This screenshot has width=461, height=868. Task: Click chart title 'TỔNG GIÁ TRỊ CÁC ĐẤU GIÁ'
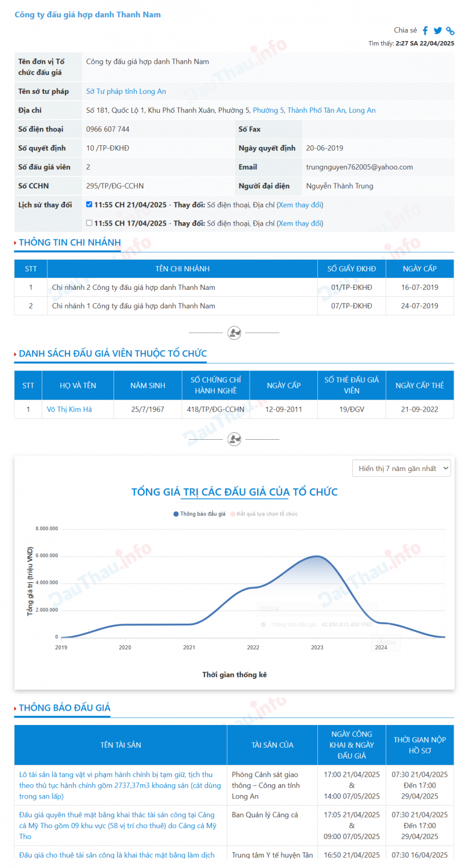(235, 492)
